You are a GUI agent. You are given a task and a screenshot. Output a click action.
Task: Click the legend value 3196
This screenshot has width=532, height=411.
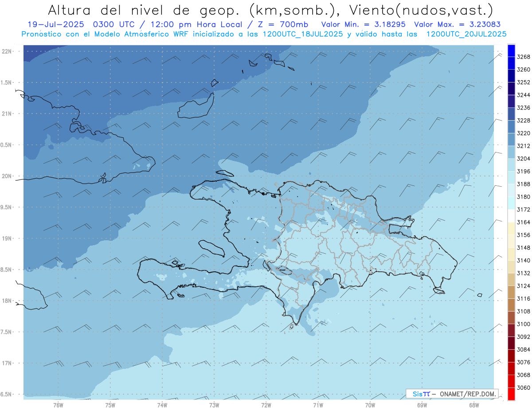[523, 171]
